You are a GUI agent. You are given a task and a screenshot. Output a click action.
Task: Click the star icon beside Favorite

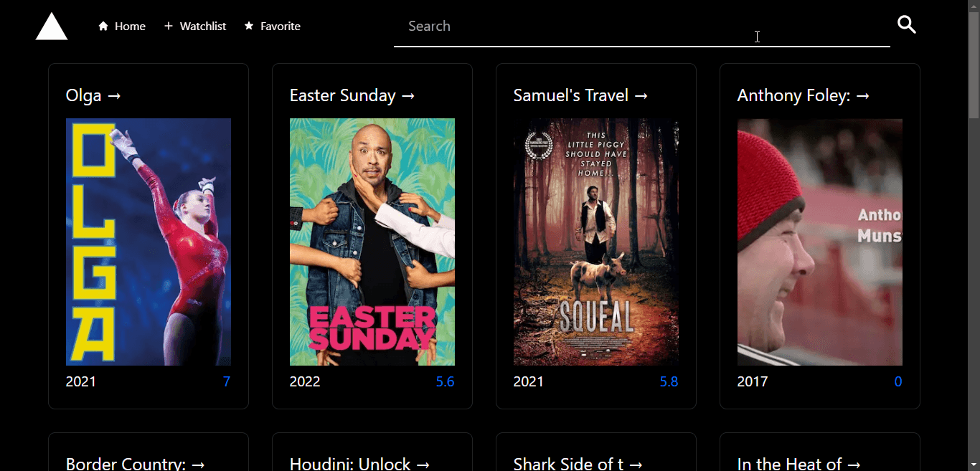point(249,27)
